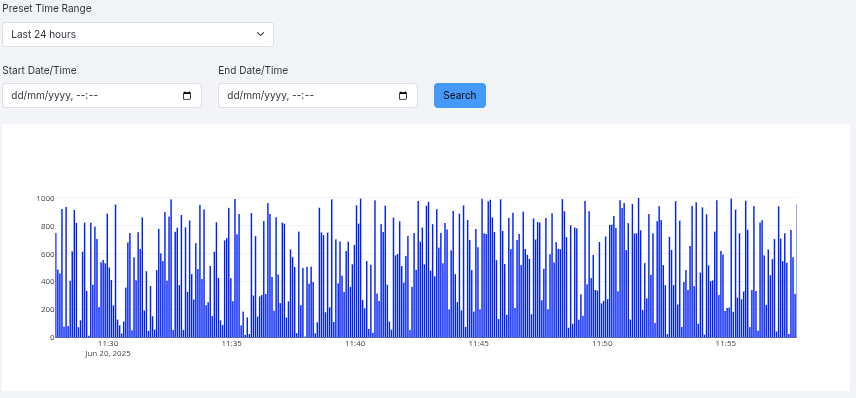
Task: Click the 11:30 x-axis tick label
Action: 108,343
